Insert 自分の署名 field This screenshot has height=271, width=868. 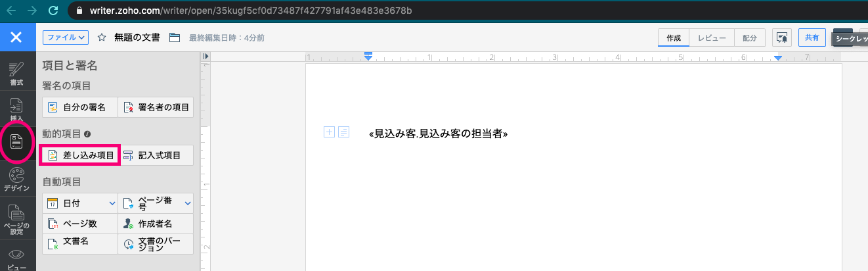(x=79, y=107)
